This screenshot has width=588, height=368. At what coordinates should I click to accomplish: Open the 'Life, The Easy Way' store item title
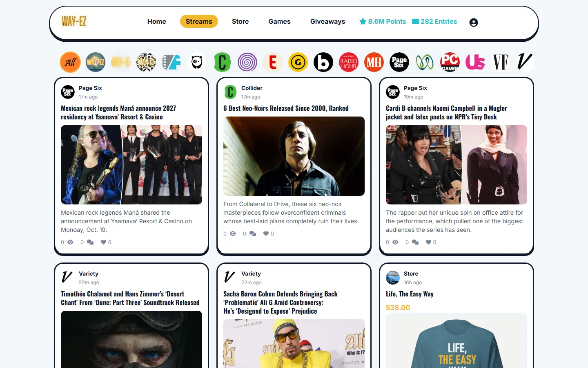pos(410,294)
